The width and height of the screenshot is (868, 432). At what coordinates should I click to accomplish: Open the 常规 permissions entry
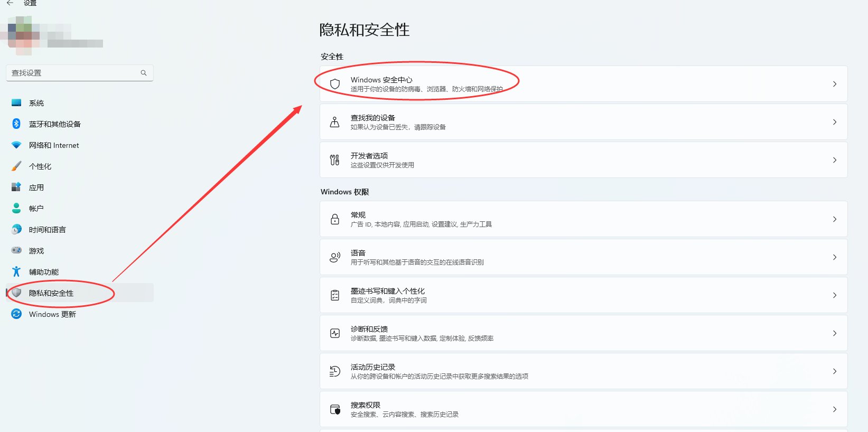(x=583, y=219)
